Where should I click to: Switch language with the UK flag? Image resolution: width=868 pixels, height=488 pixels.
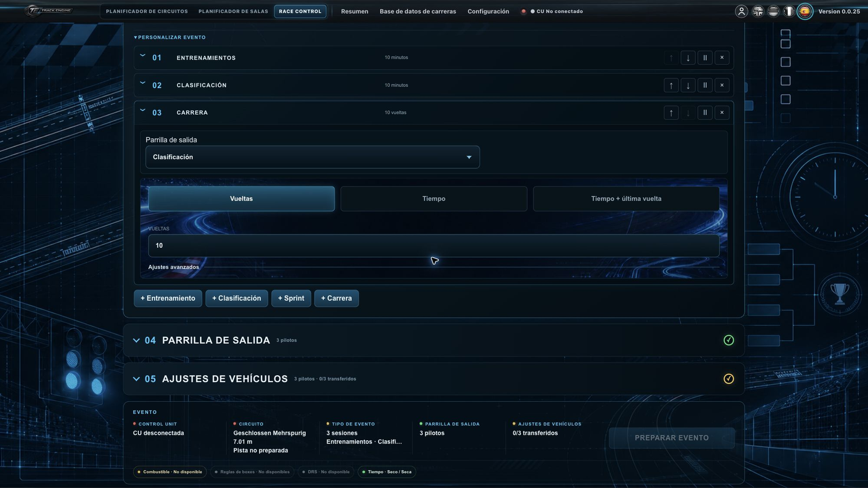tap(758, 11)
